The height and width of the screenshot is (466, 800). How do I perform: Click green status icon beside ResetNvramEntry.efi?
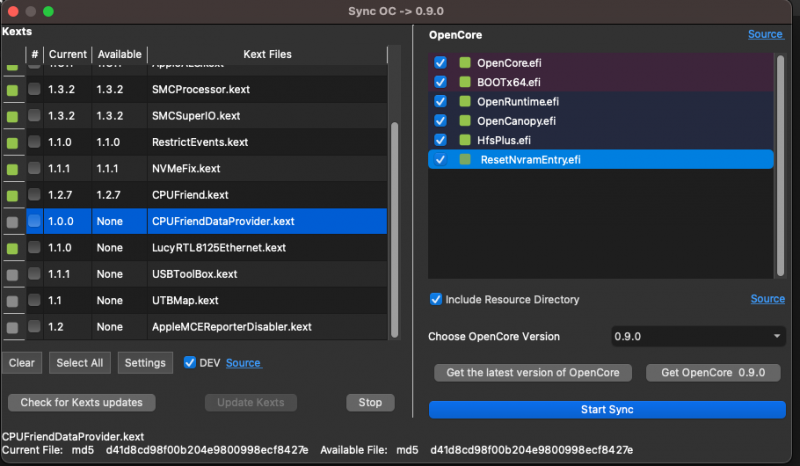[x=465, y=159]
